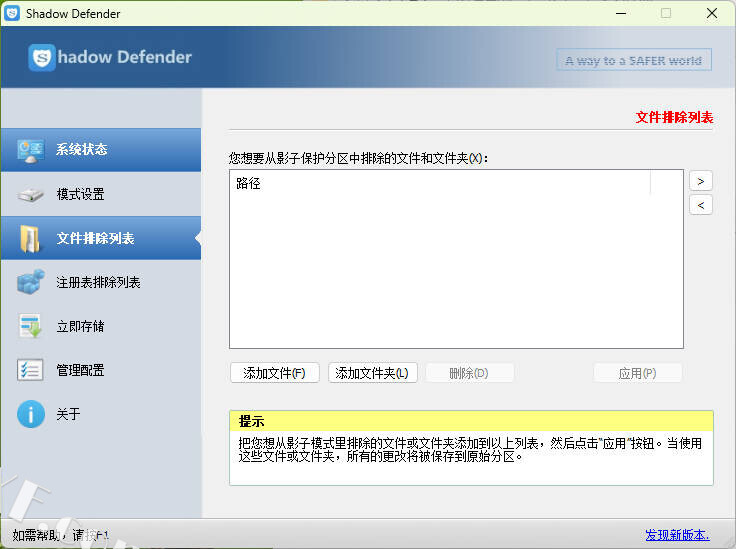
Task: Click the 删除(D) button
Action: (x=469, y=373)
